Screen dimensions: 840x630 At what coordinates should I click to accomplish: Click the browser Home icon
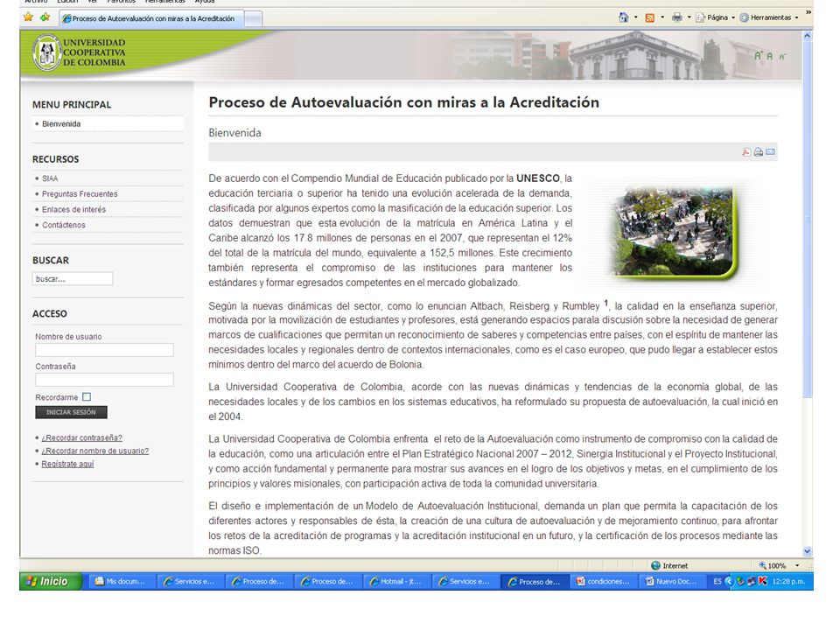[623, 17]
